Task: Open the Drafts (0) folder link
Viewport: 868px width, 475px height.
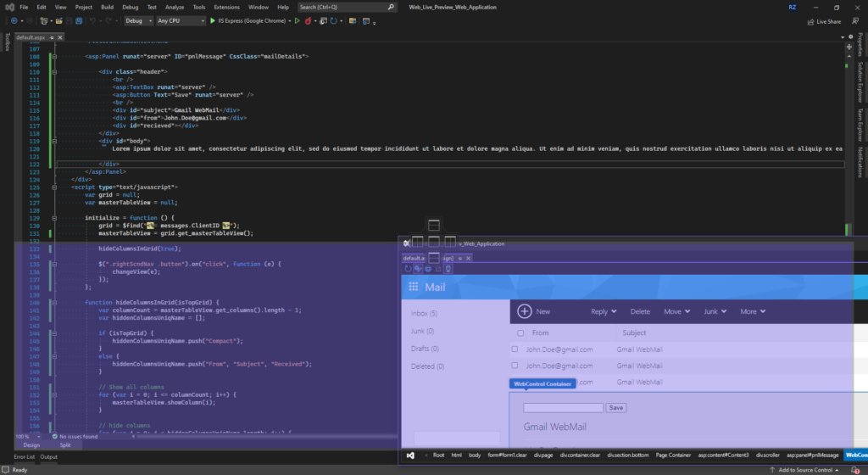Action: click(425, 349)
